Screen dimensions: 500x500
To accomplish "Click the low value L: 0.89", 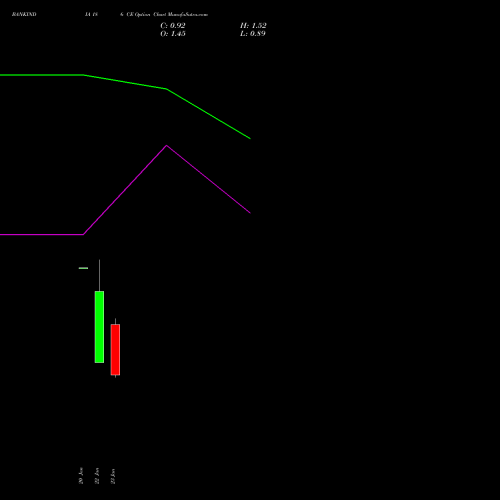I will [x=253, y=34].
